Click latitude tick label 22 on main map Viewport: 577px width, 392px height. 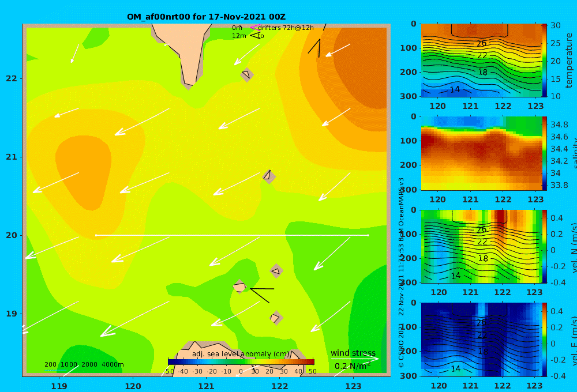pyautogui.click(x=12, y=79)
